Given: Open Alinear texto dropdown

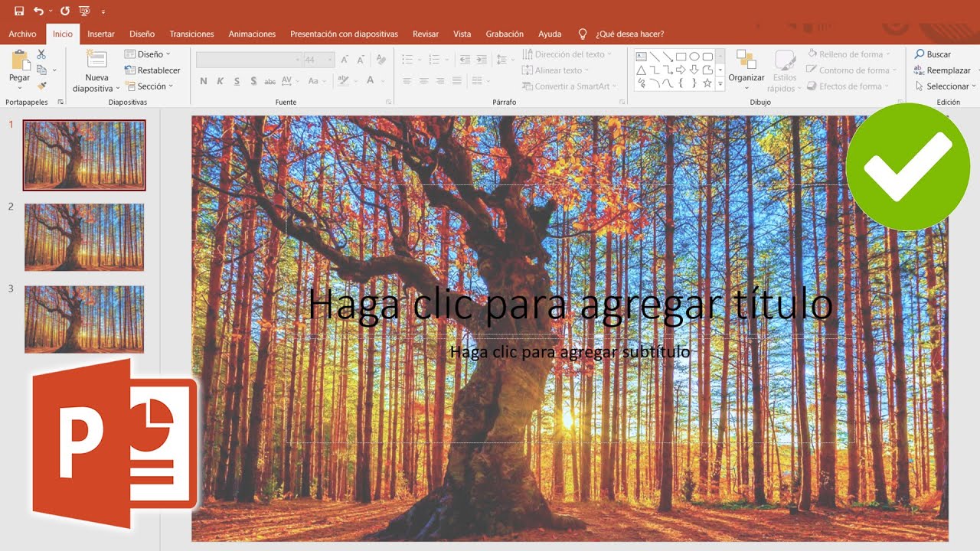Looking at the screenshot, I should tap(556, 70).
